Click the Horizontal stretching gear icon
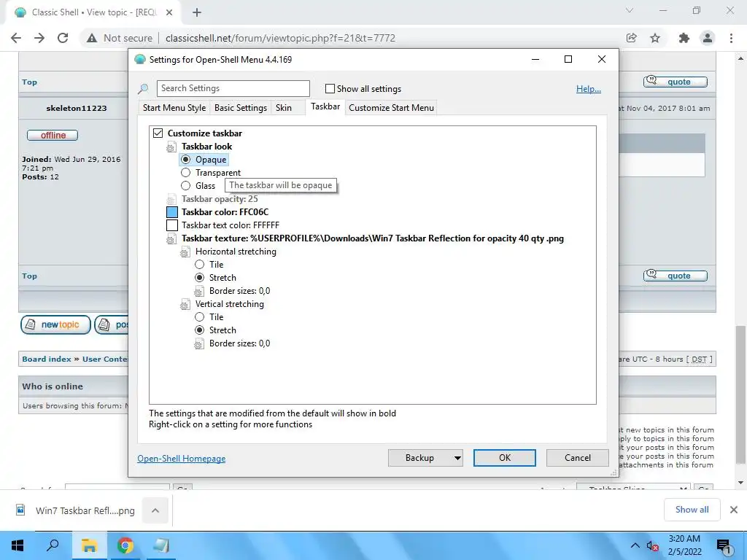Screen dimensions: 747x560 (185, 252)
